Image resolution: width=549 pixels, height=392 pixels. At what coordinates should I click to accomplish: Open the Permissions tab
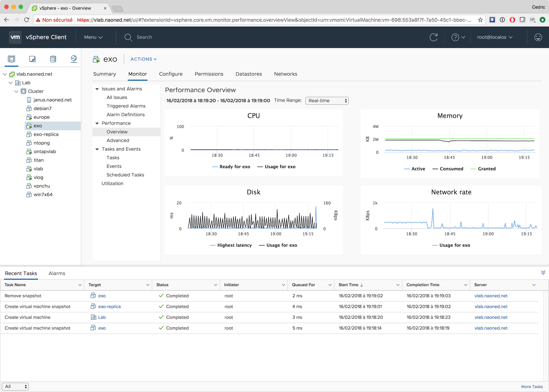pos(209,74)
